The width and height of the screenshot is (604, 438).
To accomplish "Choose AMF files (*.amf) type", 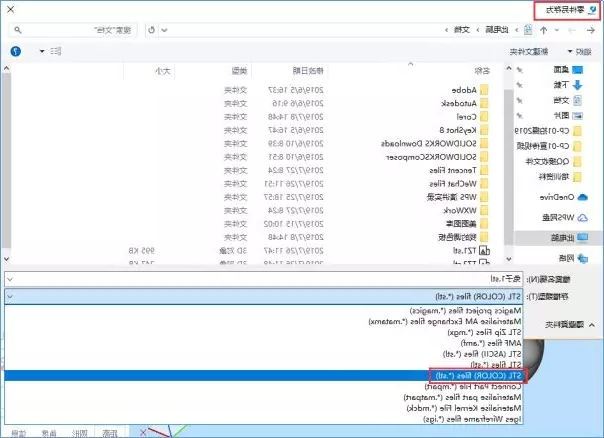I will point(491,343).
